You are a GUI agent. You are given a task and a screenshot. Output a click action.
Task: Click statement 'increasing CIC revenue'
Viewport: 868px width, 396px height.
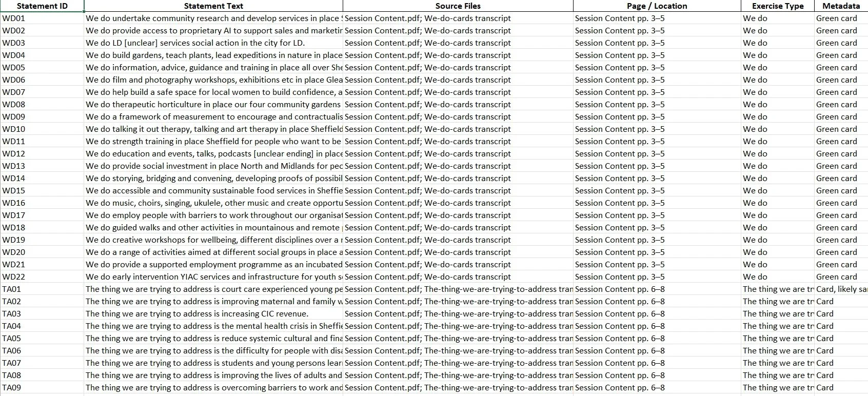(213, 313)
